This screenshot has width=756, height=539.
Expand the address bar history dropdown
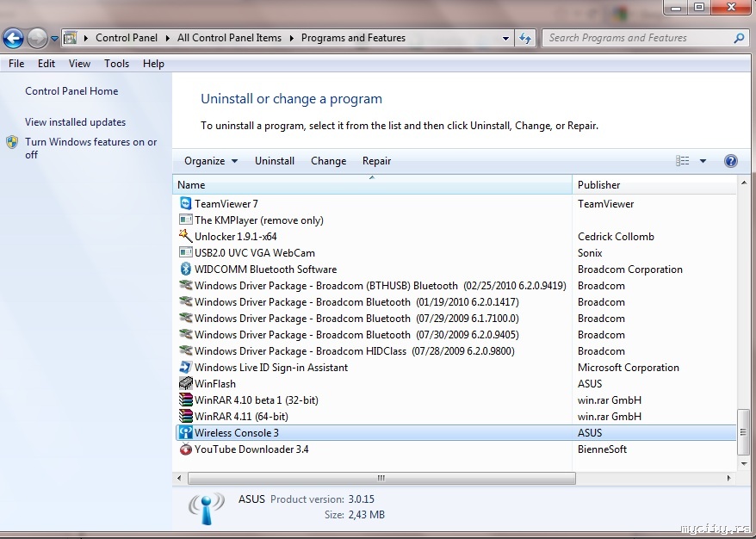point(505,38)
